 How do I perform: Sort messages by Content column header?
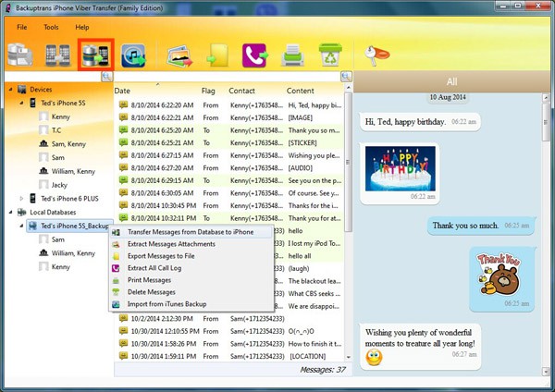click(x=300, y=91)
